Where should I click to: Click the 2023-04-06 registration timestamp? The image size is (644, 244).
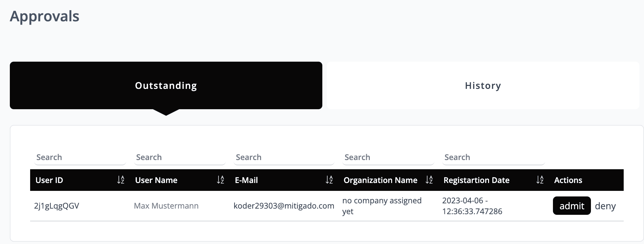[472, 206]
